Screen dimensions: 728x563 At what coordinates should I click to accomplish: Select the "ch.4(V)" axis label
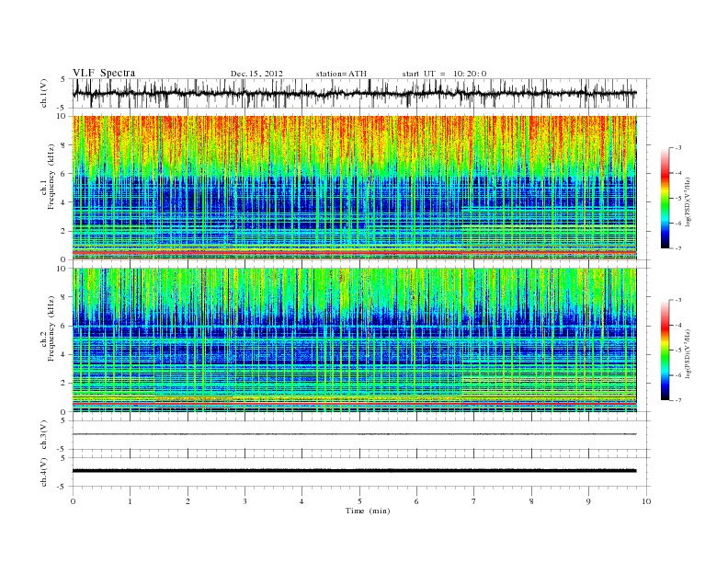click(44, 472)
